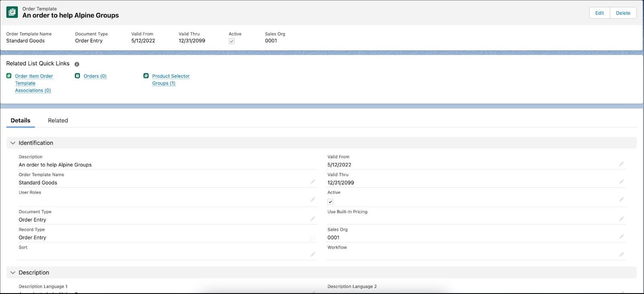Viewport: 644px width, 294px height.
Task: Edit the Workflow field via pencil icon
Action: click(621, 254)
